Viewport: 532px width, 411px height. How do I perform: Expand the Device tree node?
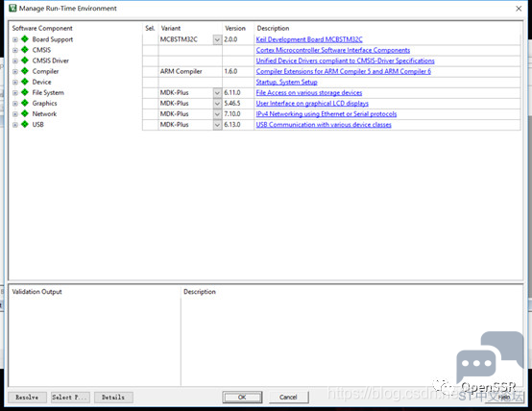(15, 83)
